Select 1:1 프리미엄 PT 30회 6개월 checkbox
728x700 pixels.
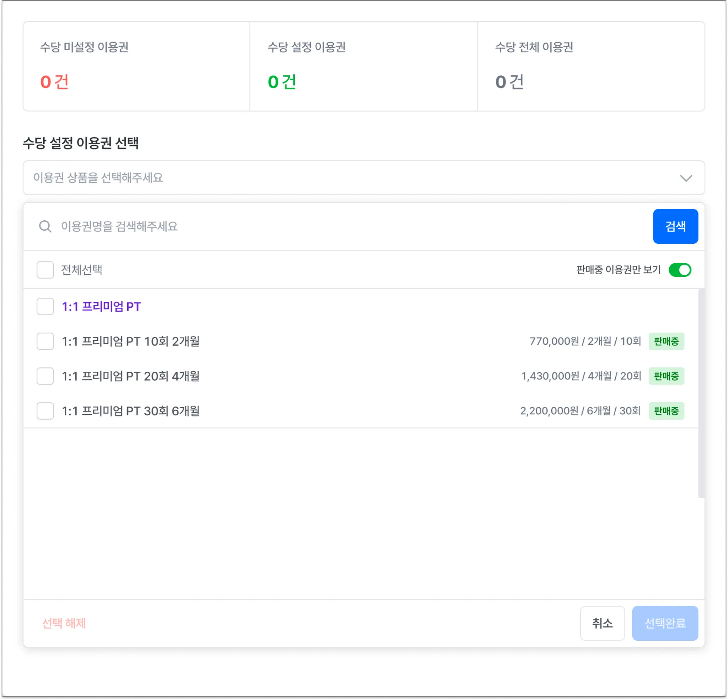(45, 411)
